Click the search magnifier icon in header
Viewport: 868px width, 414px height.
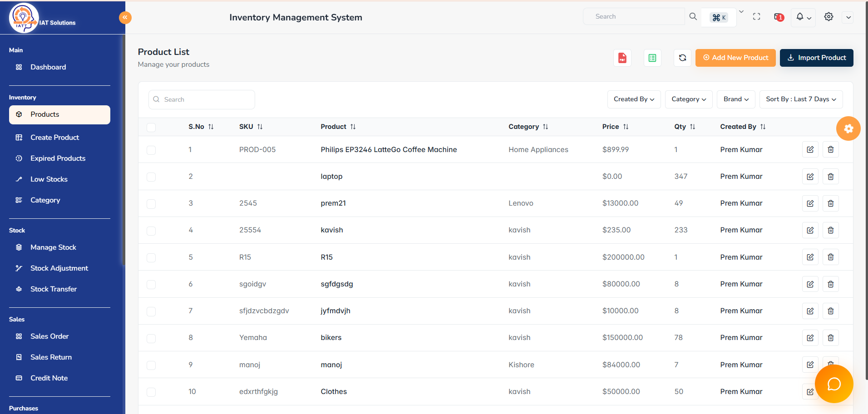[693, 17]
